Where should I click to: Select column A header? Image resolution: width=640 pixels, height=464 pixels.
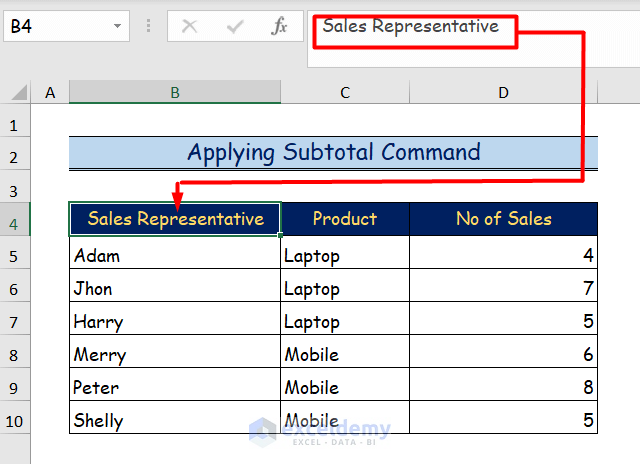[x=50, y=93]
